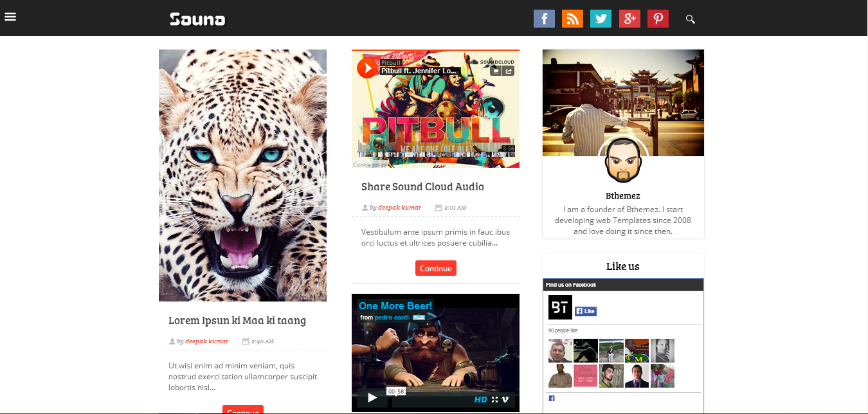The image size is (868, 414).
Task: Click the SoundCloud buy cart icon
Action: [x=495, y=71]
